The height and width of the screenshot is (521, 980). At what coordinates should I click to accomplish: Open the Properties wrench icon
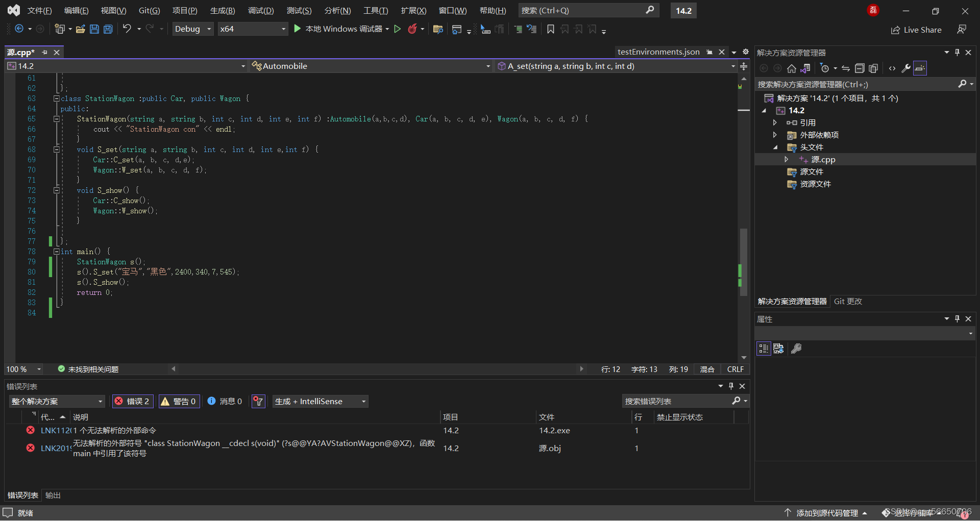tap(905, 68)
